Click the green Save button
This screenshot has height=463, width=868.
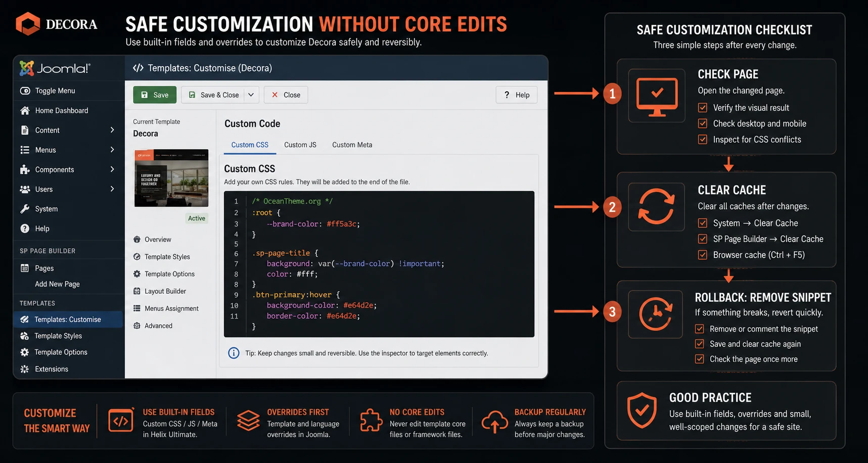pos(155,95)
